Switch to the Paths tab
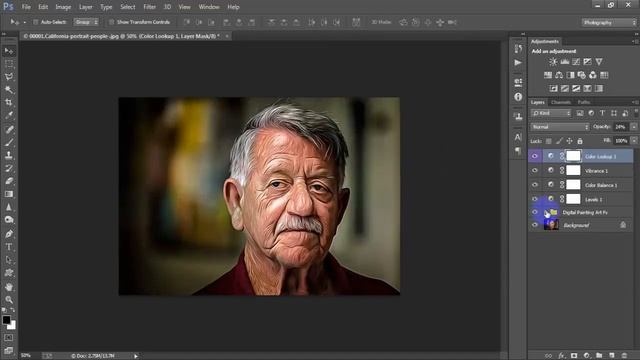The image size is (640, 360). click(584, 102)
